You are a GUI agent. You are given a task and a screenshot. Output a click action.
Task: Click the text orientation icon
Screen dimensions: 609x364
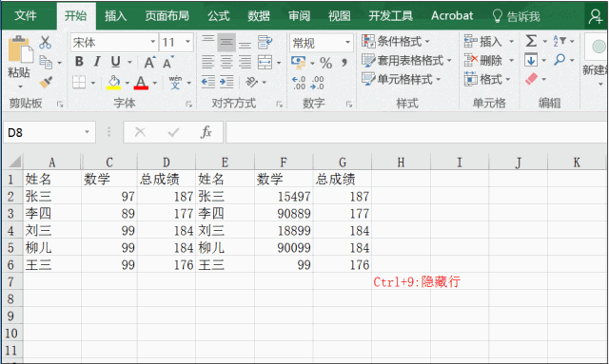tap(251, 82)
